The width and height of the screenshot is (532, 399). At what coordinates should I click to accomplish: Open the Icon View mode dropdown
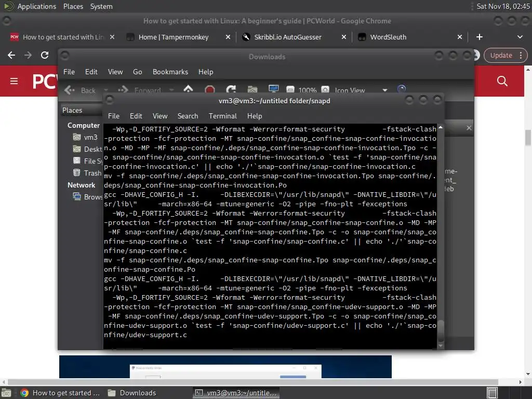[x=361, y=90]
